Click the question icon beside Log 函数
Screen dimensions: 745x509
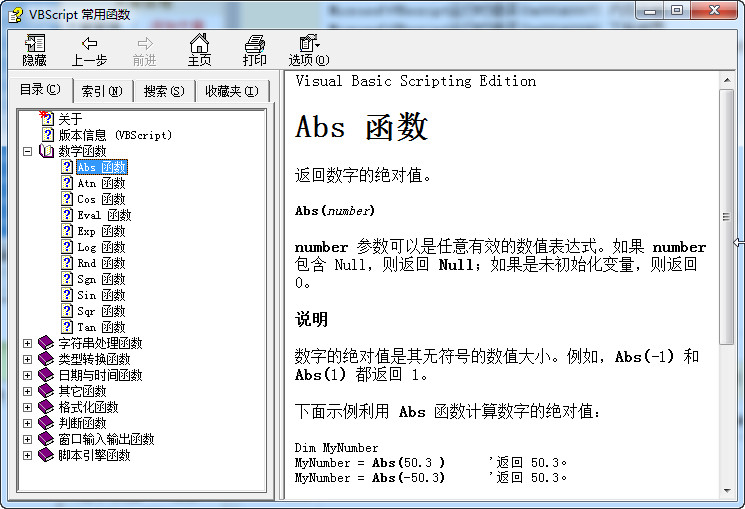67,247
